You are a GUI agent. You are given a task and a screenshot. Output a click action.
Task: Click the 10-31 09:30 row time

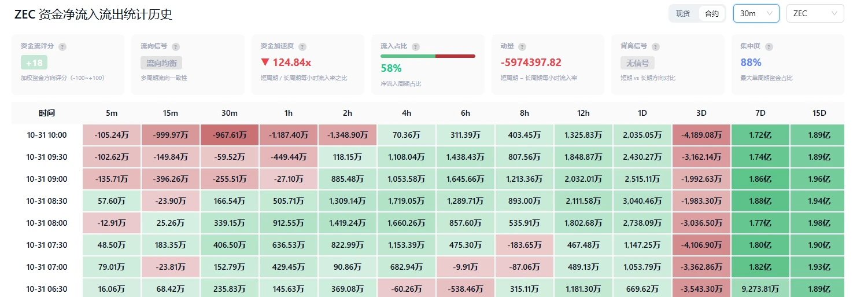click(x=47, y=157)
